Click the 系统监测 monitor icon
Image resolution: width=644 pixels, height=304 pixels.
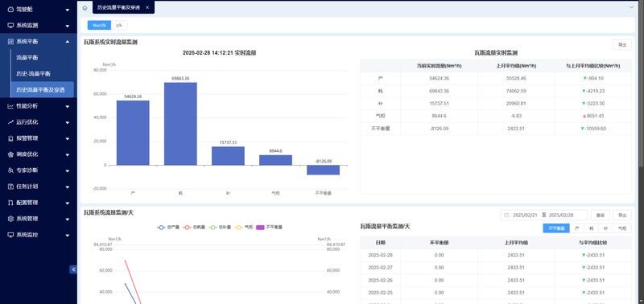(10, 26)
